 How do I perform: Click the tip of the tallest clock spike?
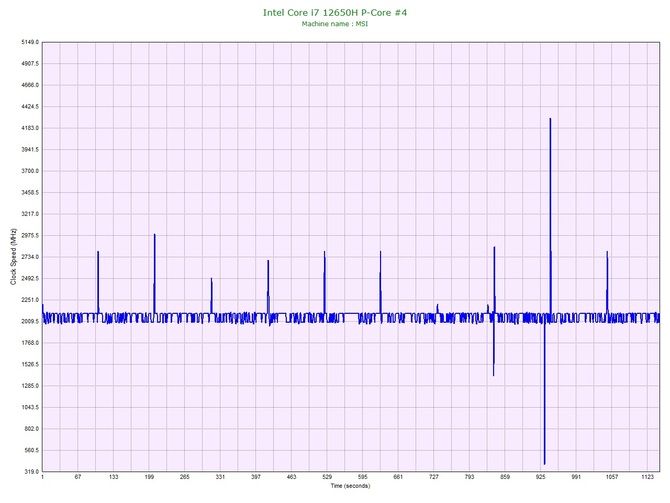coord(550,119)
